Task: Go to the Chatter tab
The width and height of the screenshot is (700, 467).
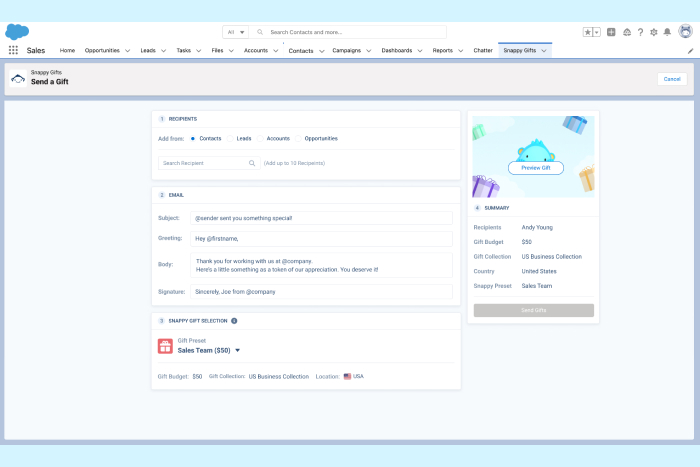Action: point(482,50)
